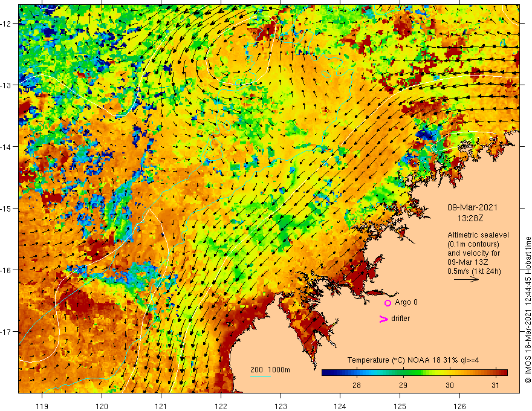Click the longitude axis label 126
The width and height of the screenshot is (532, 411).
click(x=459, y=406)
